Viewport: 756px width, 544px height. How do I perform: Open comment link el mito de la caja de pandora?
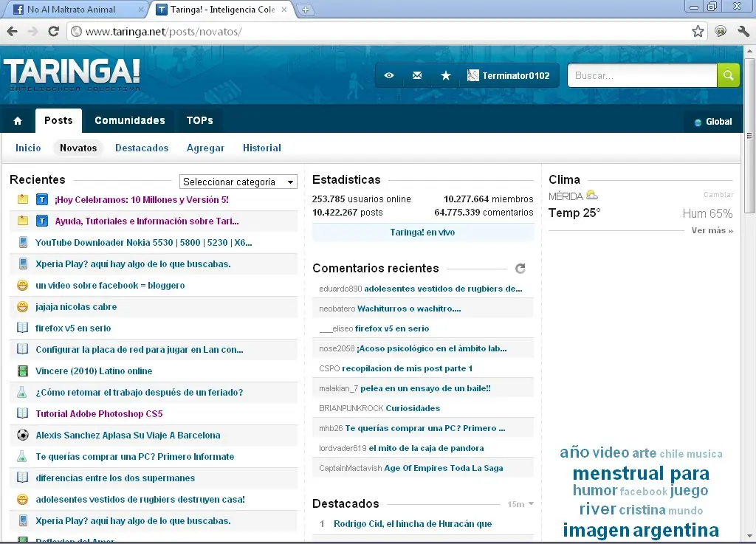point(426,448)
